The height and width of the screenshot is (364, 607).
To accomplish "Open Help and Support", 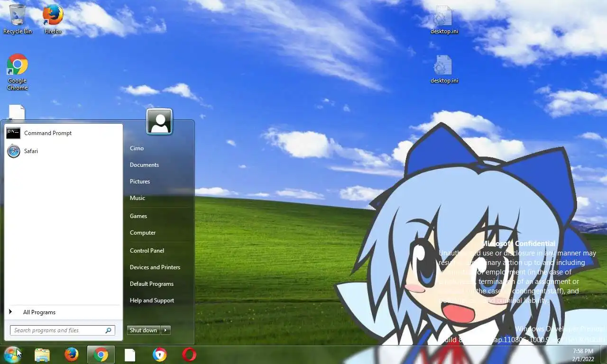I will (158, 300).
